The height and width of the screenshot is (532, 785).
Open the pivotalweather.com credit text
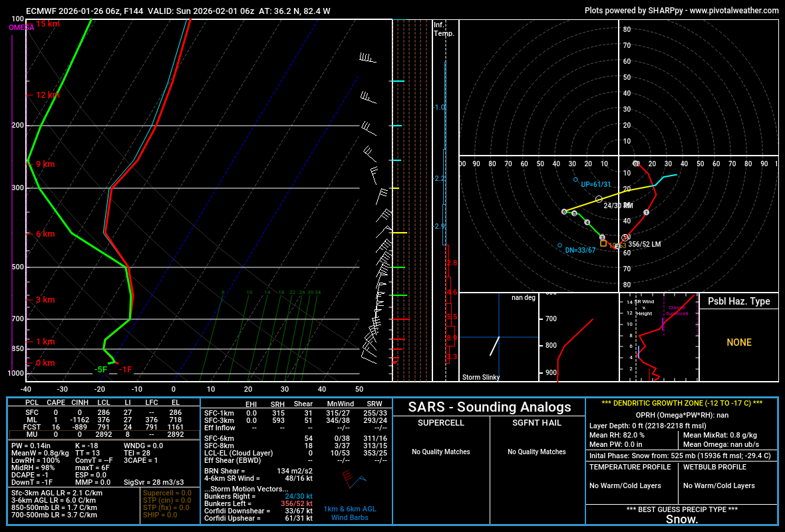pyautogui.click(x=681, y=11)
